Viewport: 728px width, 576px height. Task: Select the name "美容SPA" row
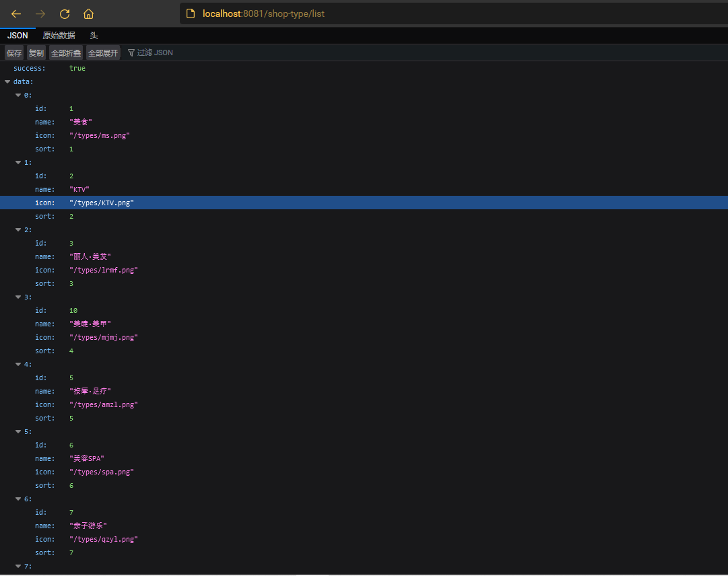364,458
